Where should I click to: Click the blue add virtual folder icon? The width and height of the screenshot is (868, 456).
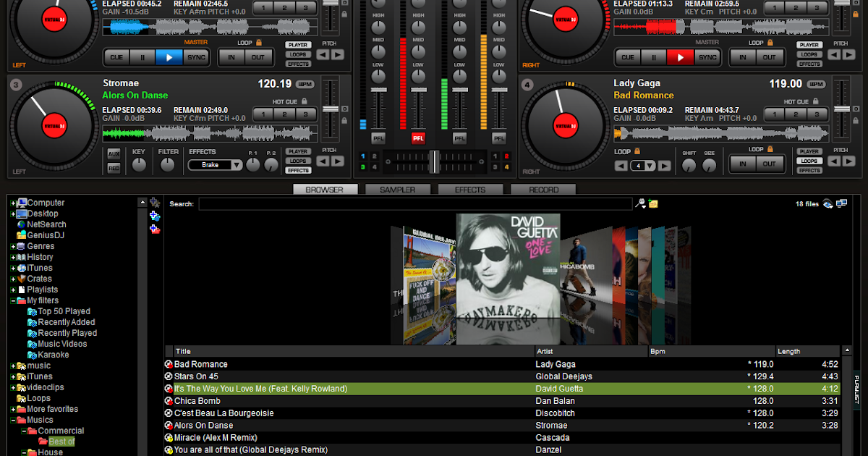(x=154, y=216)
